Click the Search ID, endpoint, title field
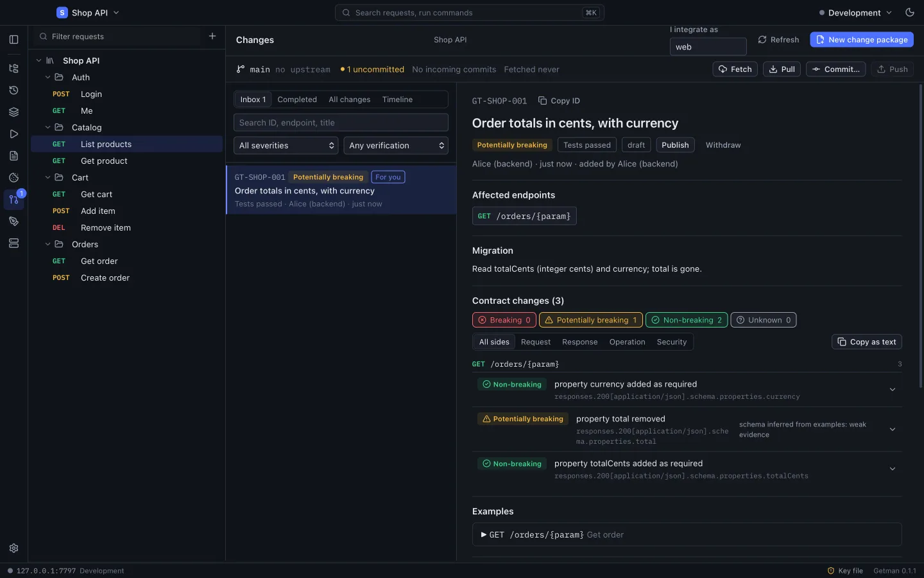The image size is (924, 578). [341, 123]
